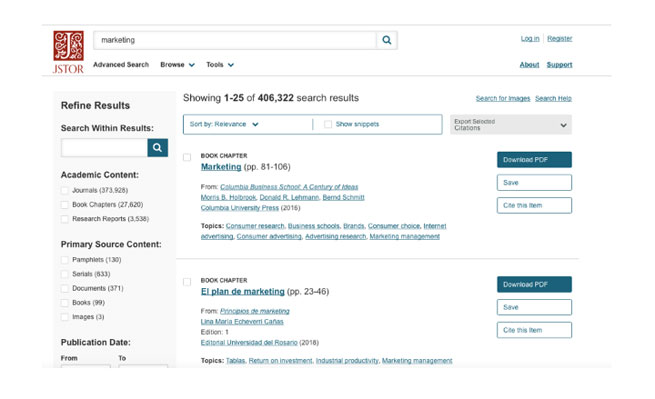
Task: Cite this item for Marketing chapter
Action: [x=534, y=205]
